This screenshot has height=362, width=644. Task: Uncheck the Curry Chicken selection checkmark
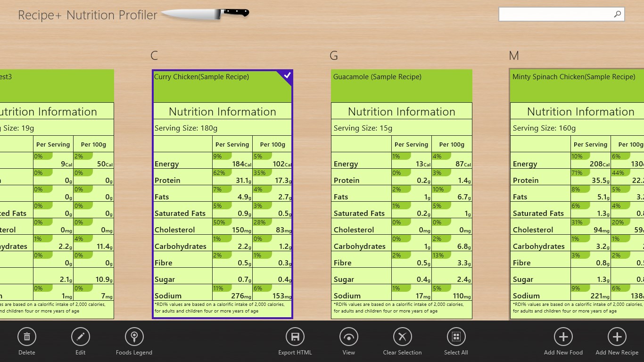287,75
